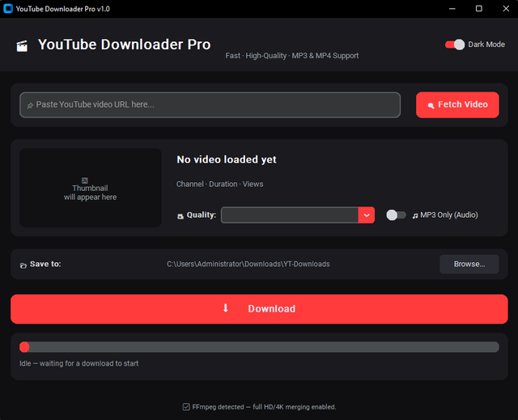518x420 pixels.
Task: Click the download progress bar
Action: [259, 346]
